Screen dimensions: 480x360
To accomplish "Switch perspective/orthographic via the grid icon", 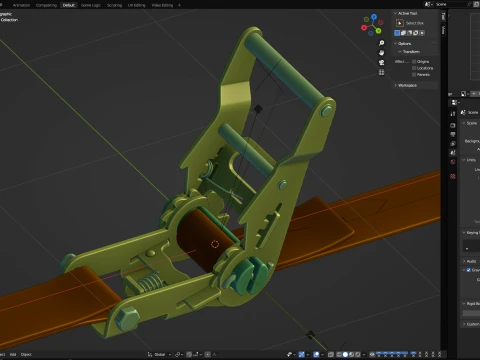I will 381,72.
